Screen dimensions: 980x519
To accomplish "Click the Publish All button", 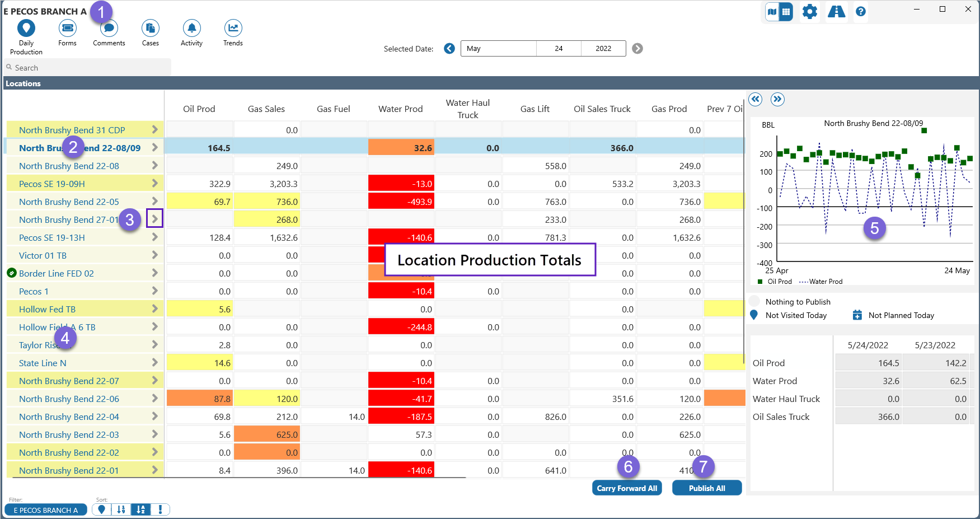I will pyautogui.click(x=707, y=488).
